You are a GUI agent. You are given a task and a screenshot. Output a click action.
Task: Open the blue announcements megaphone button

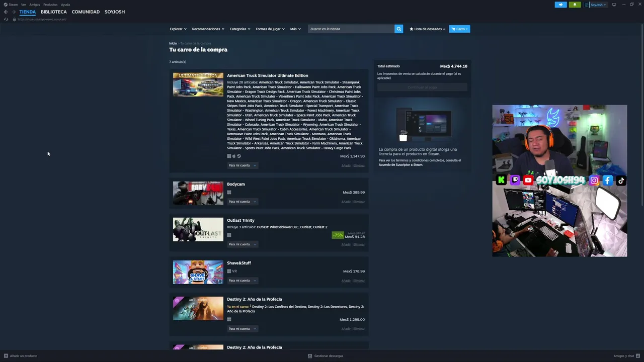coord(560,5)
